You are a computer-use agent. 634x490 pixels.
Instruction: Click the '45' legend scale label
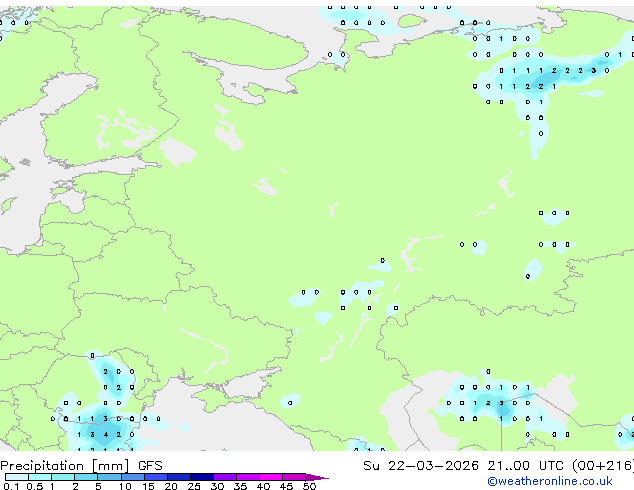pyautogui.click(x=286, y=486)
